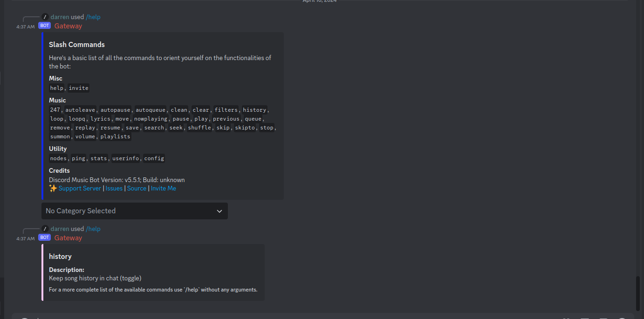Image resolution: width=644 pixels, height=319 pixels.
Task: Click "Keep song history in chat (toggle)" text
Action: coord(95,278)
